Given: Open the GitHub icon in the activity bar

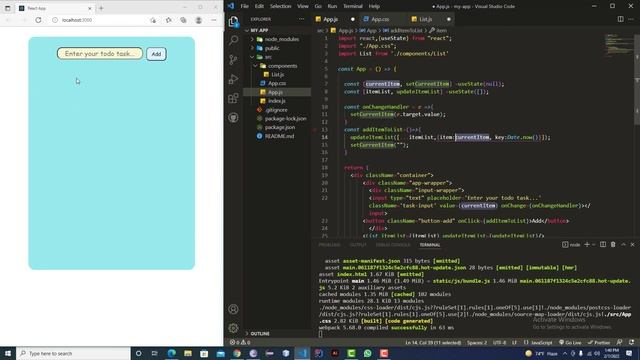Looking at the screenshot, I should pyautogui.click(x=233, y=118).
